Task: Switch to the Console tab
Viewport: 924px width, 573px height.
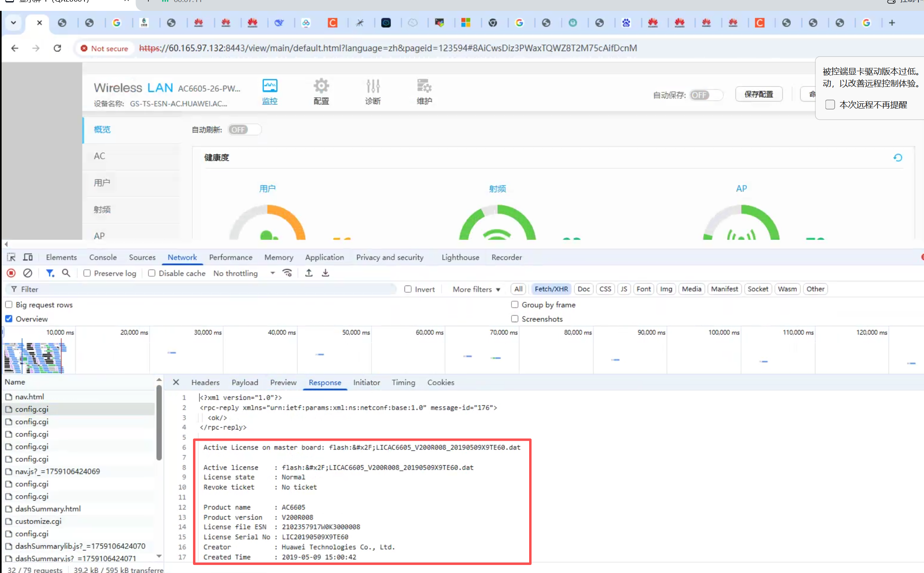Action: pyautogui.click(x=103, y=257)
